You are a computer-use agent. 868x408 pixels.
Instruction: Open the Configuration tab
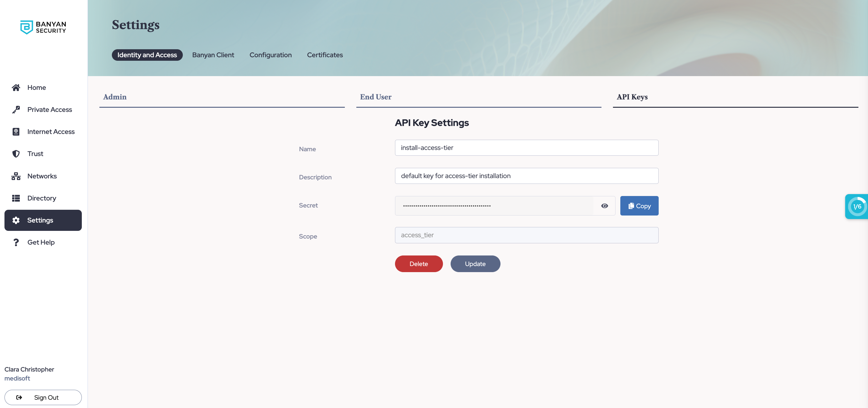coord(270,55)
